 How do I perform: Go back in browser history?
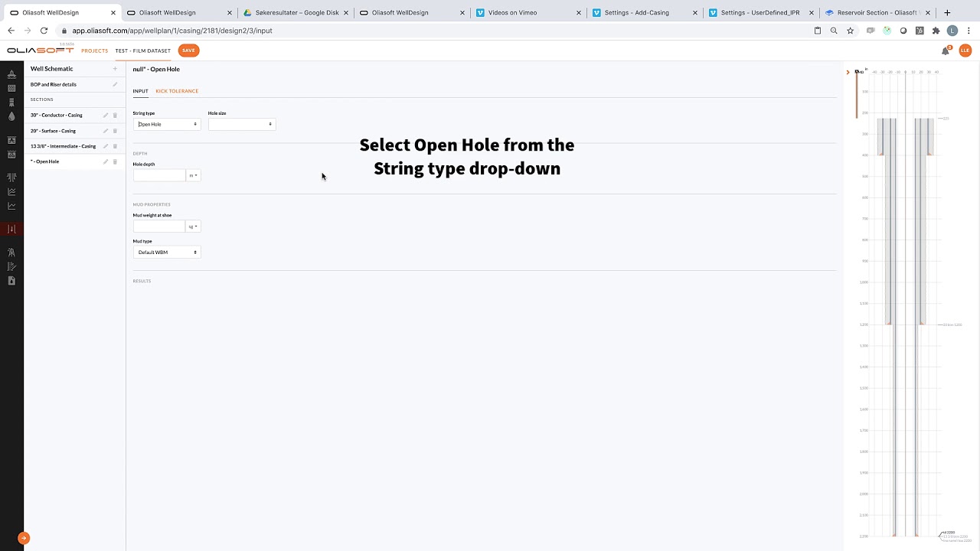point(11,31)
